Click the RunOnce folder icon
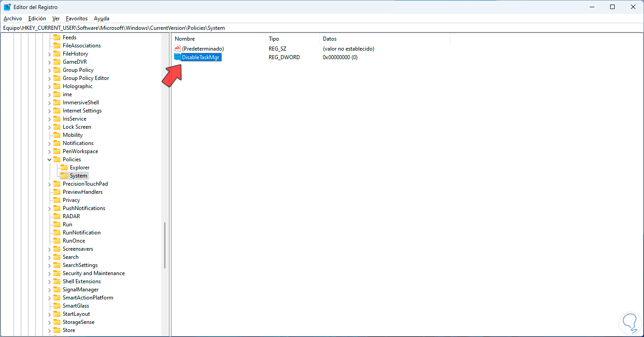Image resolution: width=644 pixels, height=337 pixels. tap(57, 241)
